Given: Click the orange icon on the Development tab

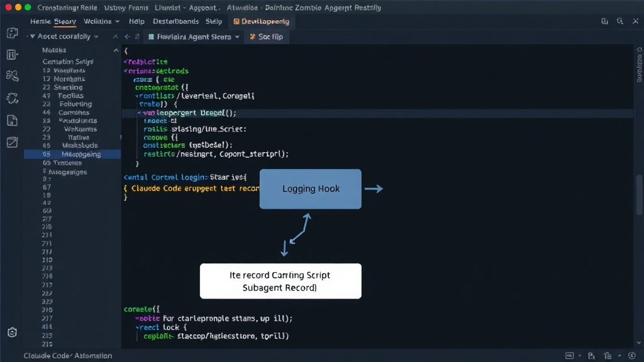Looking at the screenshot, I should click(236, 21).
